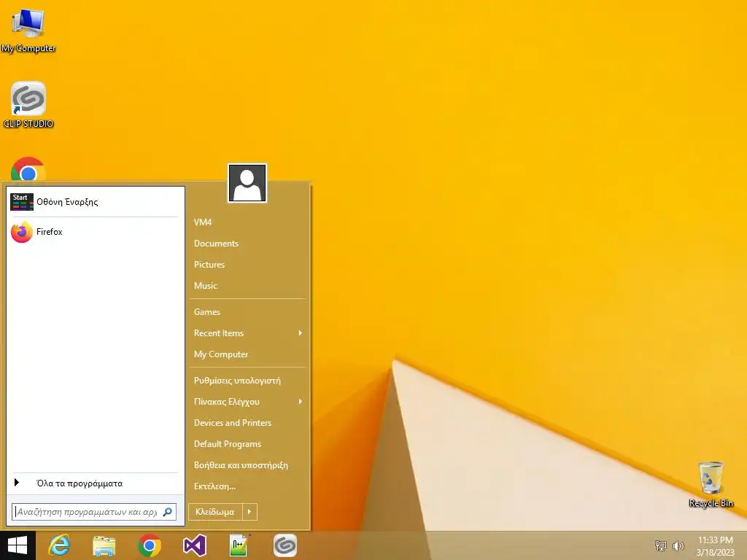This screenshot has height=560, width=747.
Task: Click the Windows Start button
Action: pyautogui.click(x=18, y=545)
